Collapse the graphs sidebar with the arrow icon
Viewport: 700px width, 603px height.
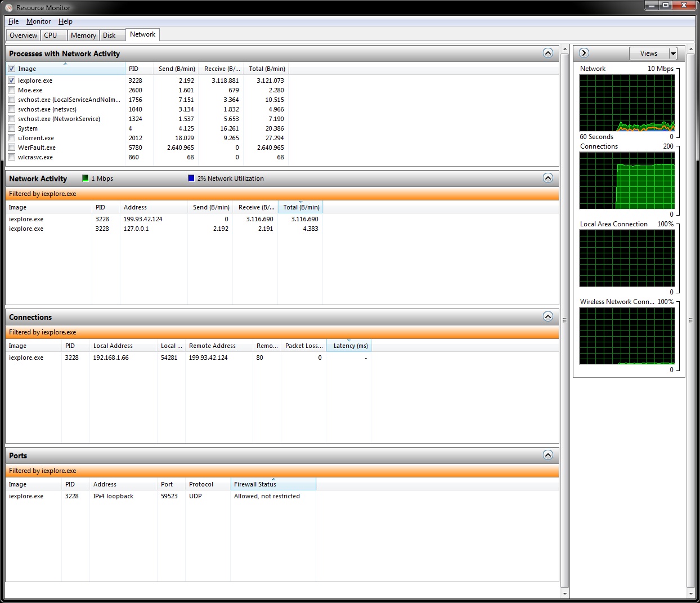(x=584, y=53)
